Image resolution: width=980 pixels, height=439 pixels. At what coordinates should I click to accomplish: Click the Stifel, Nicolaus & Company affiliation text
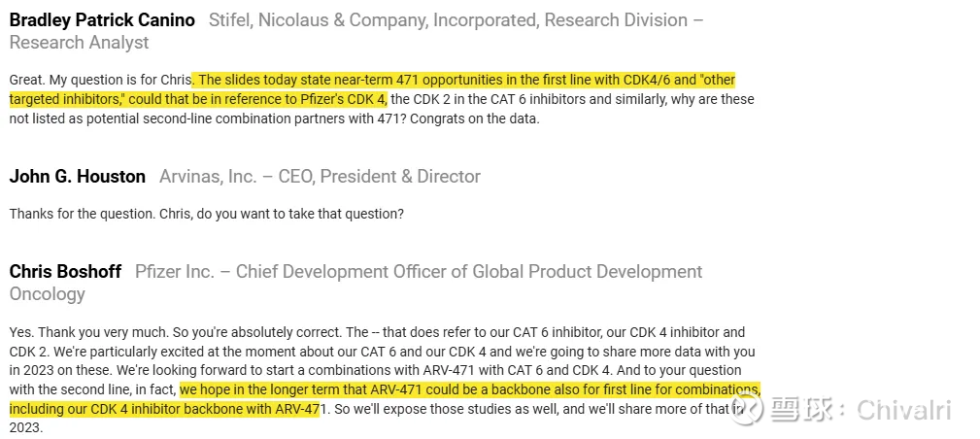(456, 20)
